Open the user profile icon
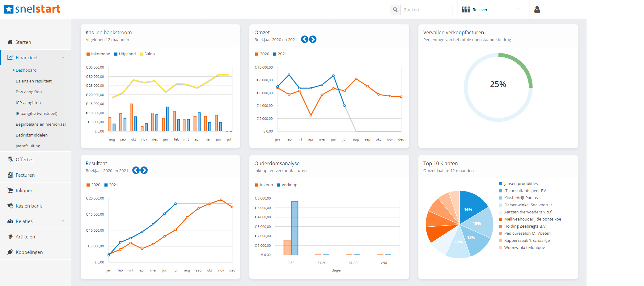 click(x=537, y=10)
